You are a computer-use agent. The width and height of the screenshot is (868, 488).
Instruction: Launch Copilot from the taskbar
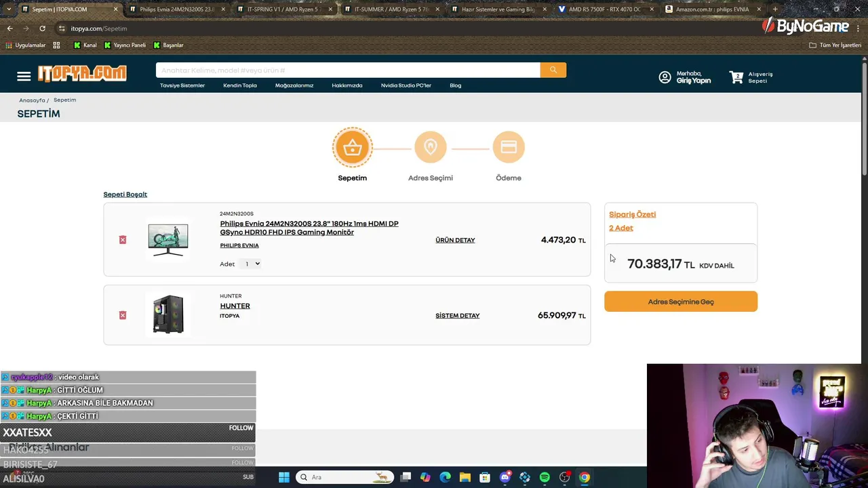point(425,477)
